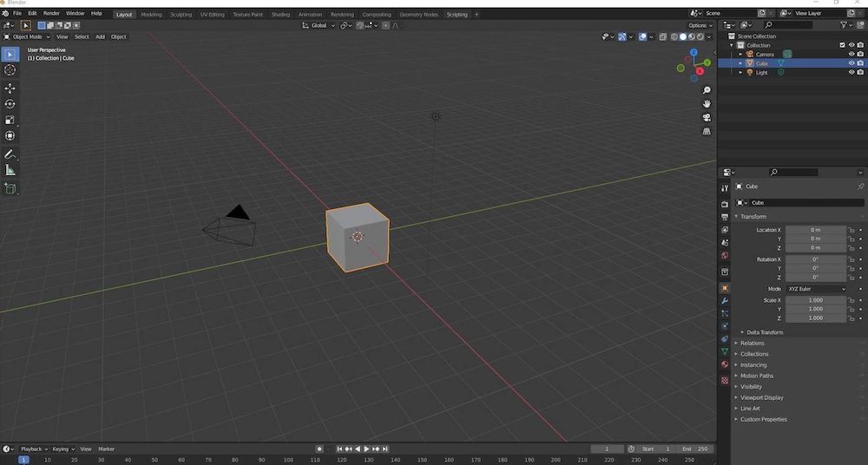Select the Measure tool

tap(10, 170)
